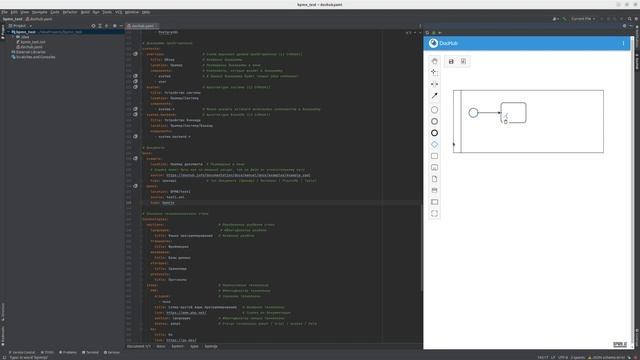640x360 pixels.
Task: Select the Gateway diamond in palette
Action: [x=434, y=144]
